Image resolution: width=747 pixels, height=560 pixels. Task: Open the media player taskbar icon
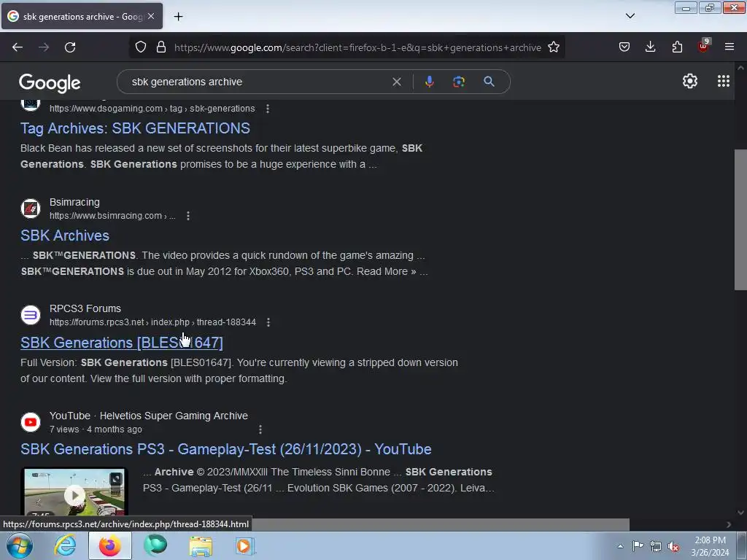click(x=245, y=545)
